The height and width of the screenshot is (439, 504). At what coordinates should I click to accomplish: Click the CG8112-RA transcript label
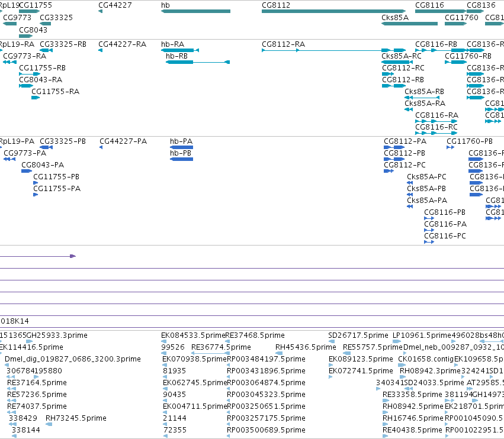283,44
